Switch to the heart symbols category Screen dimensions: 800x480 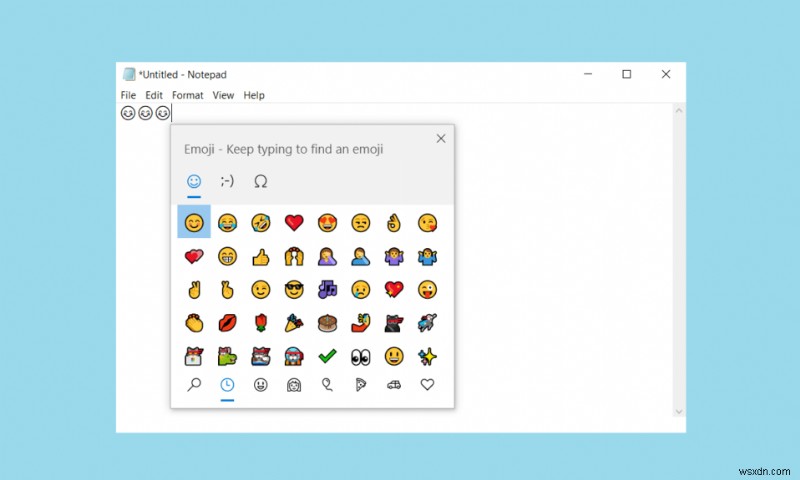click(427, 385)
